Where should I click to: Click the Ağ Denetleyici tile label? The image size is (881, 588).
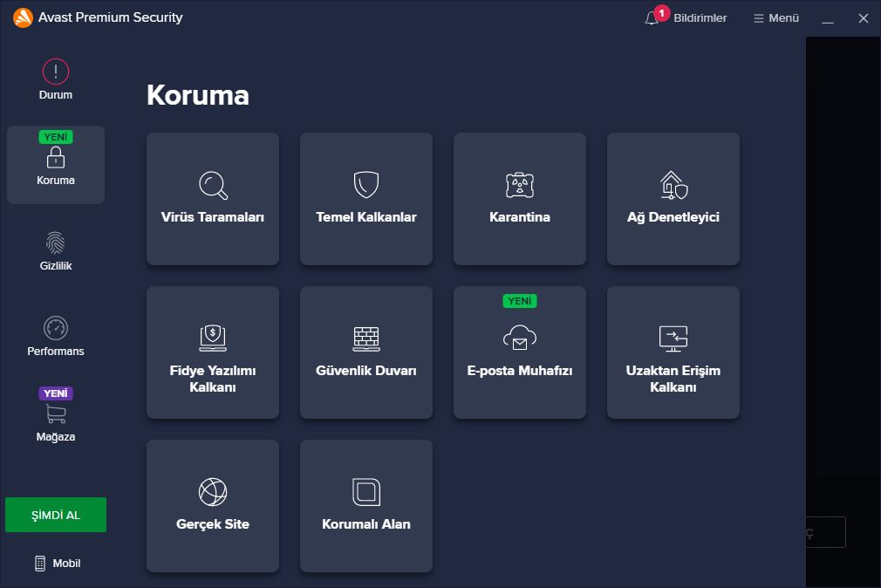(x=673, y=217)
